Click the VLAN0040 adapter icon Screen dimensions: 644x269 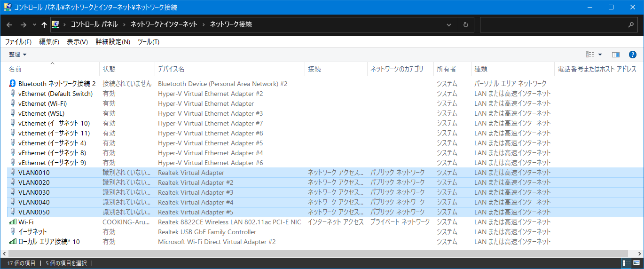point(13,202)
